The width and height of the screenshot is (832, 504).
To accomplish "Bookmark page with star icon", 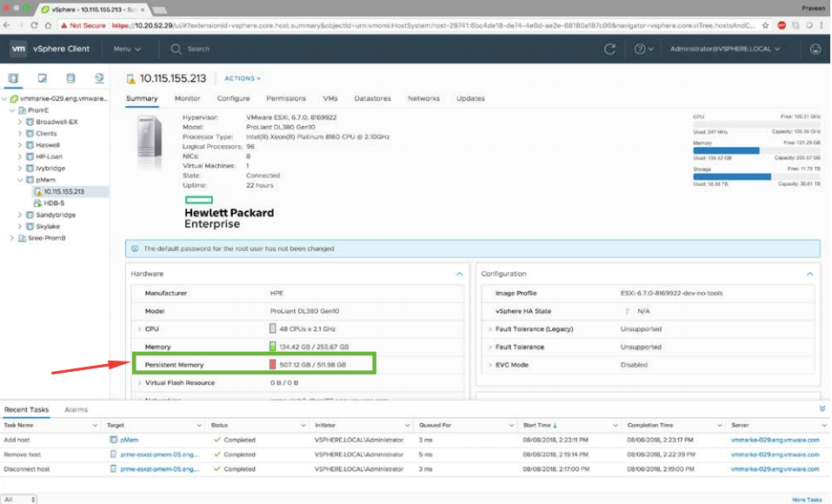I will [x=765, y=25].
